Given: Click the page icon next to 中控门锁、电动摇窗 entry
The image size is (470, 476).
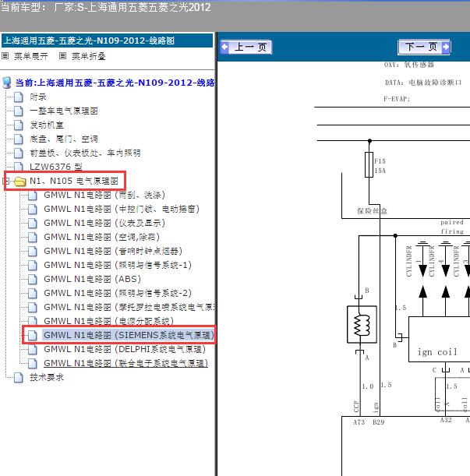Looking at the screenshot, I should (33, 209).
